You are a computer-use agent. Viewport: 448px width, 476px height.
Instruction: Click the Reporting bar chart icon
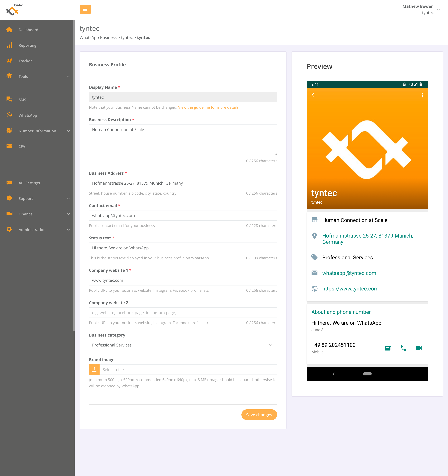(x=9, y=45)
